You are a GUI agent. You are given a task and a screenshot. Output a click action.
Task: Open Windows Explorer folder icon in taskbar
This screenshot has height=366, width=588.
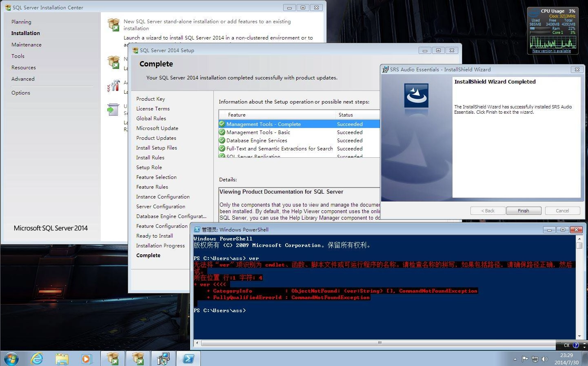click(62, 359)
